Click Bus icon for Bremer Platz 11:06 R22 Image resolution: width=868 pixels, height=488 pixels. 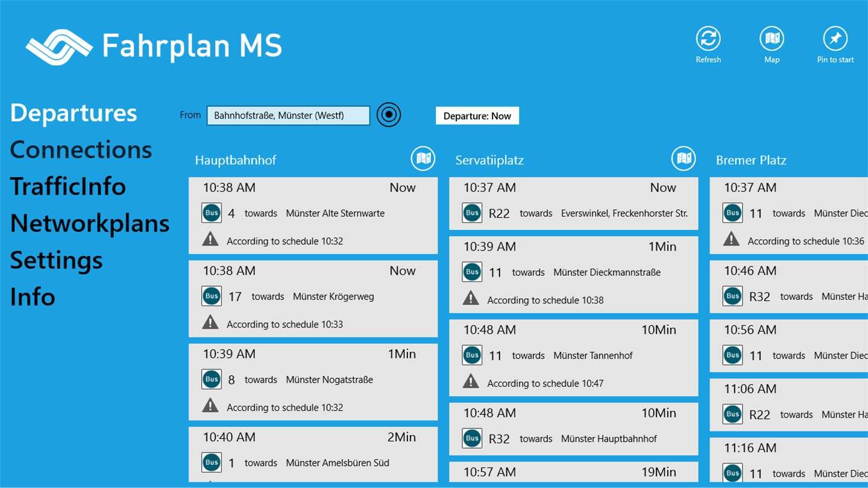pyautogui.click(x=732, y=414)
